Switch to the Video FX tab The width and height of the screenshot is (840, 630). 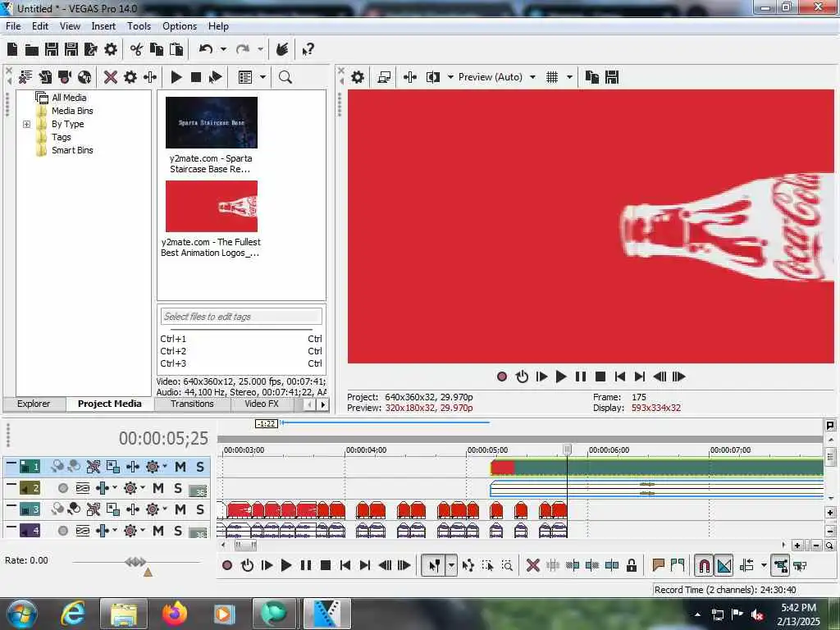(x=262, y=404)
